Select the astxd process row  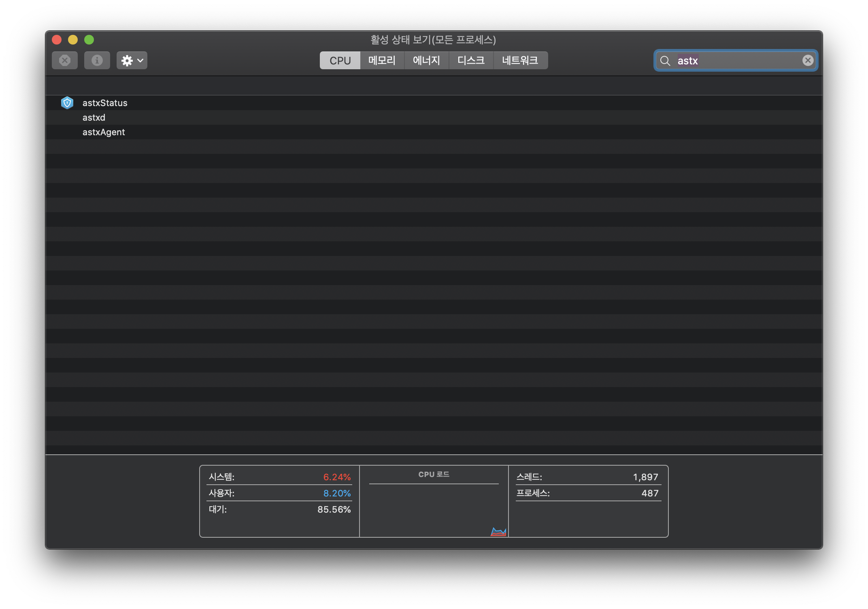pyautogui.click(x=94, y=117)
